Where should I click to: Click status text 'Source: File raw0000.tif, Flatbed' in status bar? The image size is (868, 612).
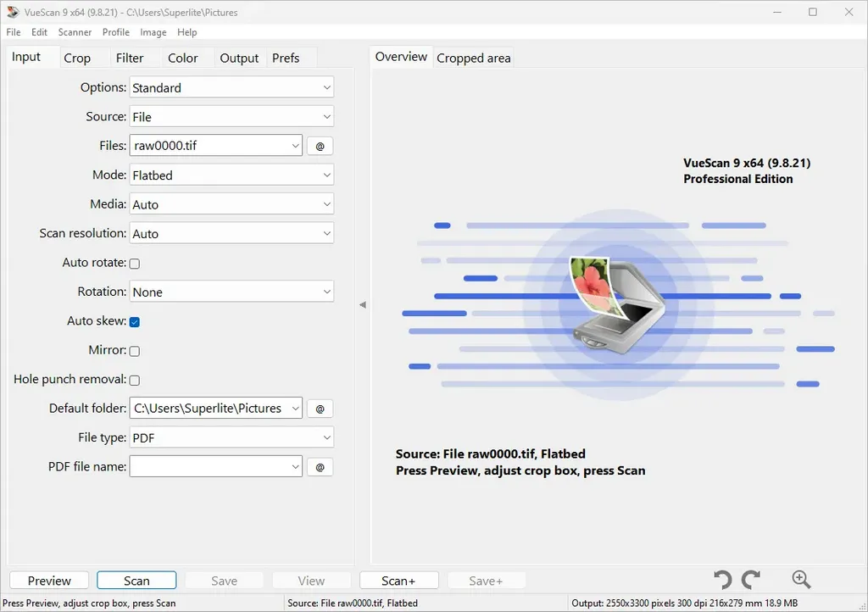click(353, 604)
